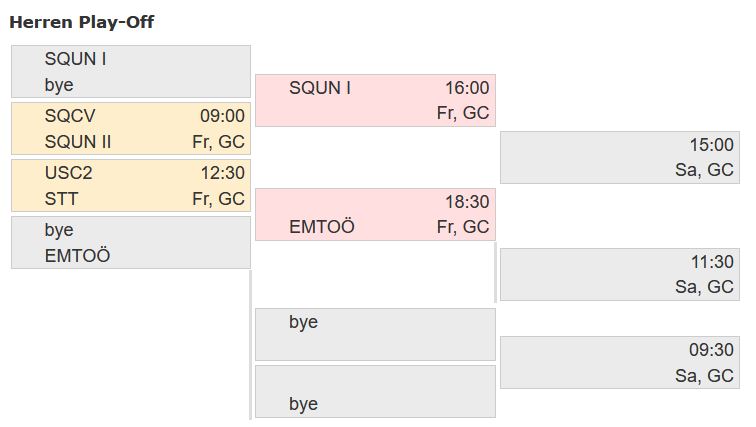Click the bye entry under SQUN I
Screen dimensions: 756x427
pyautogui.click(x=59, y=85)
